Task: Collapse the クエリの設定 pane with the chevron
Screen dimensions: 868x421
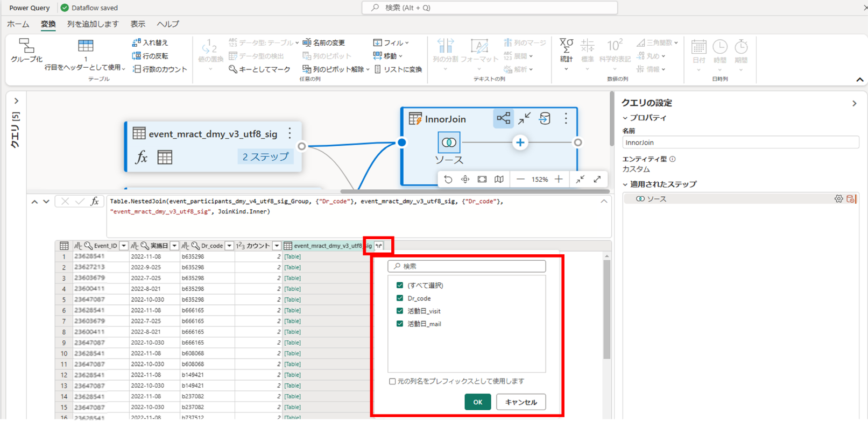Action: 855,103
